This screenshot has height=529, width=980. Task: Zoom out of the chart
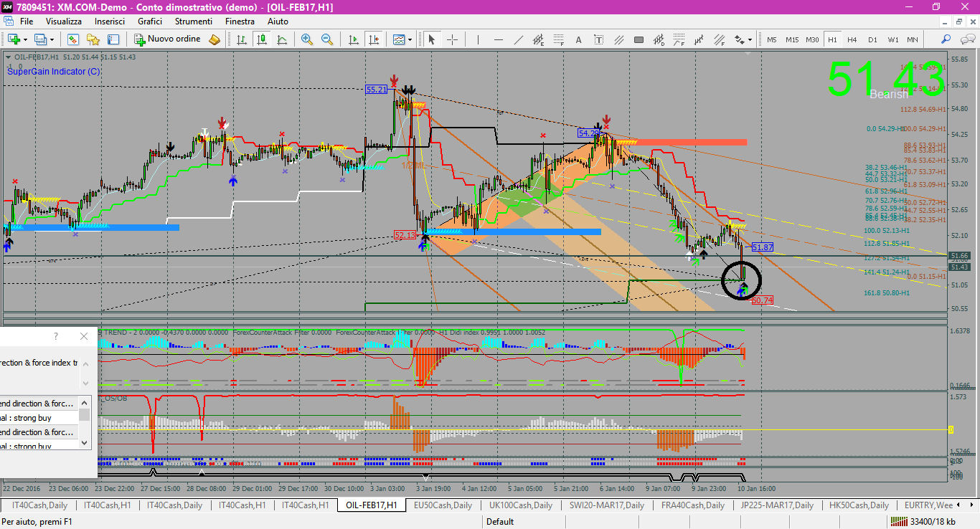327,39
